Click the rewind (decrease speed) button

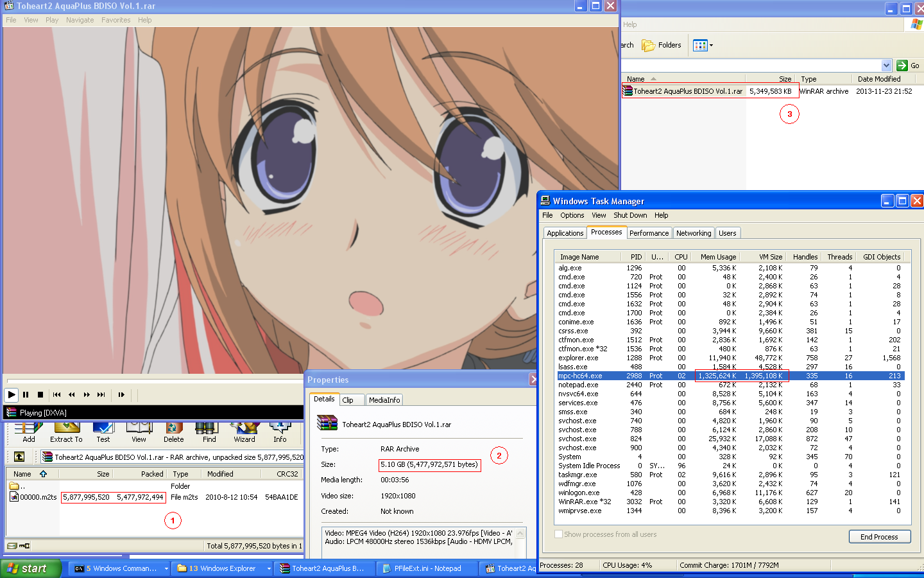[71, 394]
